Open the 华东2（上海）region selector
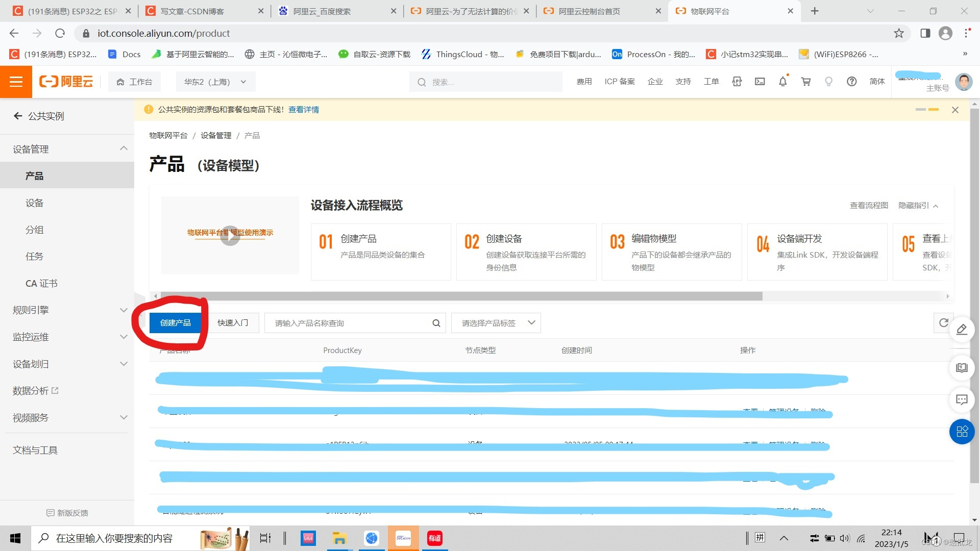This screenshot has width=980, height=551. click(x=215, y=82)
